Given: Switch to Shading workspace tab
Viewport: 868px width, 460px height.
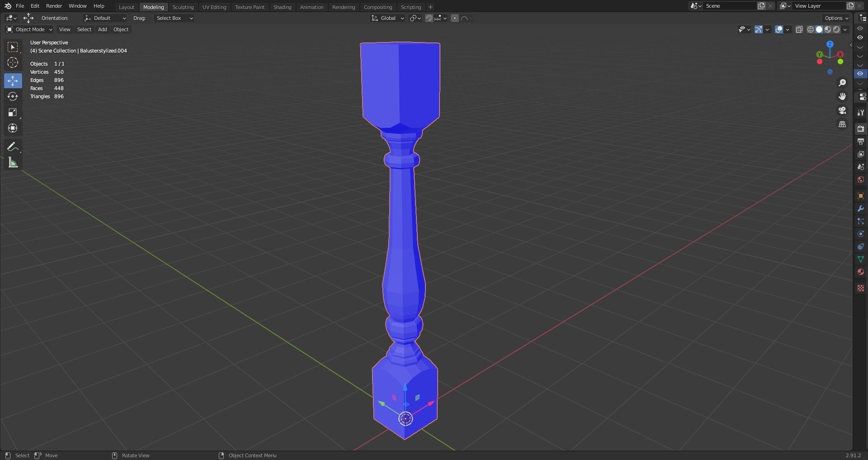Looking at the screenshot, I should tap(282, 7).
